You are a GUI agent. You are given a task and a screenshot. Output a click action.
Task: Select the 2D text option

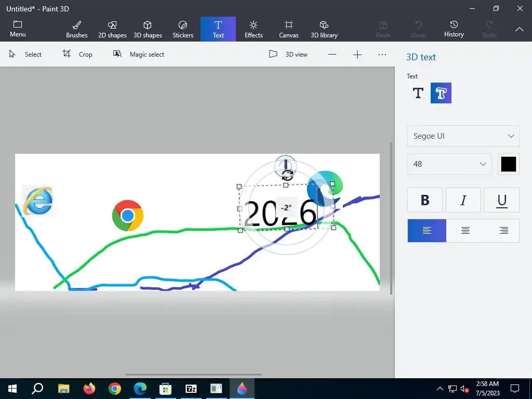418,92
